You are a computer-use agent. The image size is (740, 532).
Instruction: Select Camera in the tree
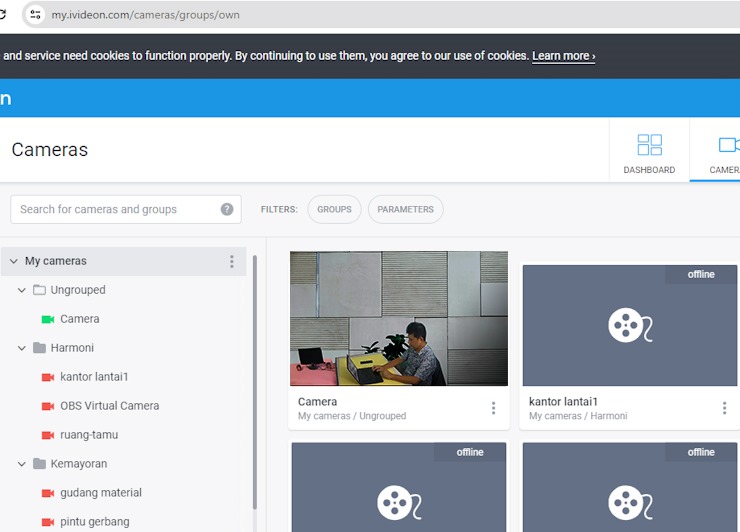pos(80,319)
